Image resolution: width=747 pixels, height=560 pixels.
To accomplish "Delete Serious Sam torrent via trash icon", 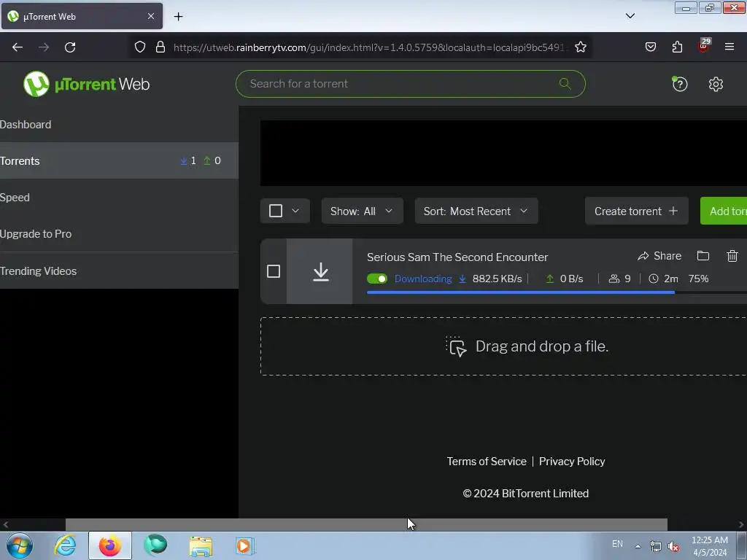I will coord(732,256).
